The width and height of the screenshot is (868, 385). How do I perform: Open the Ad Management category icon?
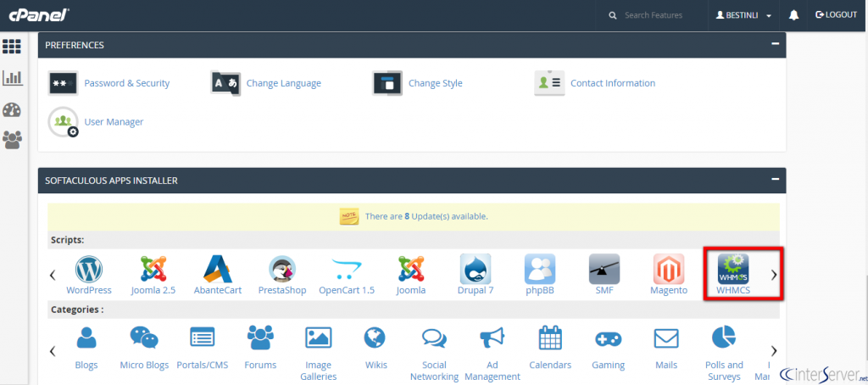coord(492,338)
